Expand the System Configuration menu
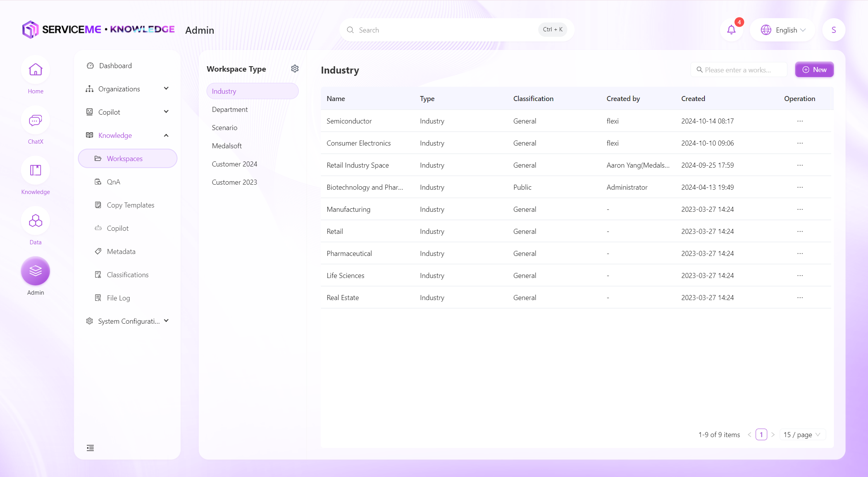This screenshot has width=868, height=477. pos(127,321)
